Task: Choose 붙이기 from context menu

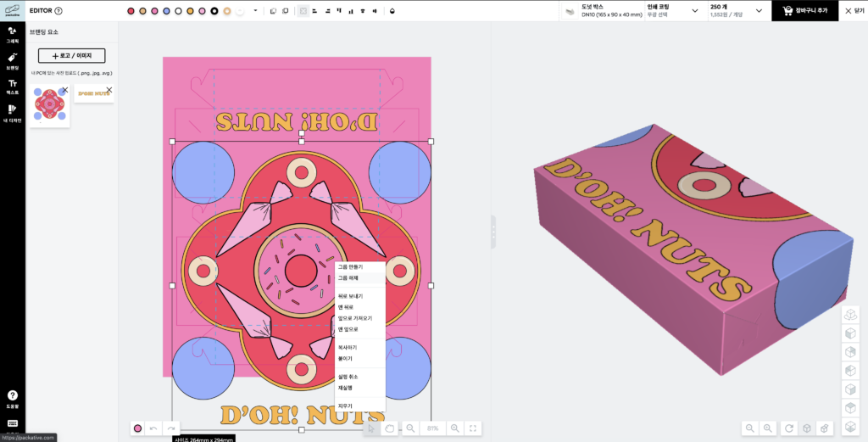Action: 359,359
